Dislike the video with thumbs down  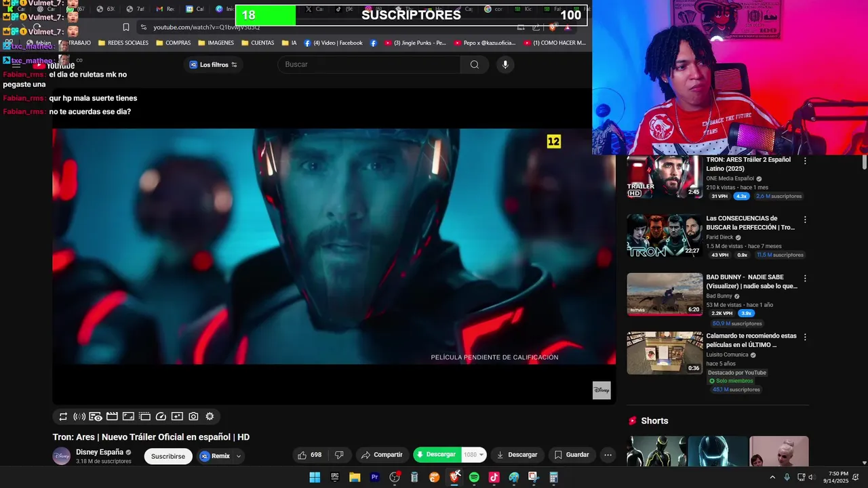pyautogui.click(x=340, y=455)
